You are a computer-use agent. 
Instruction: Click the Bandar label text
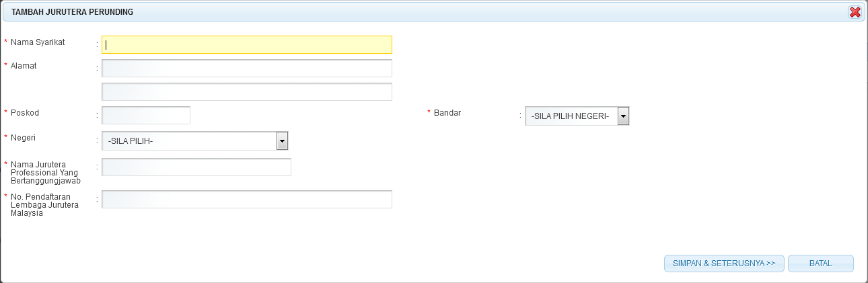click(x=447, y=113)
